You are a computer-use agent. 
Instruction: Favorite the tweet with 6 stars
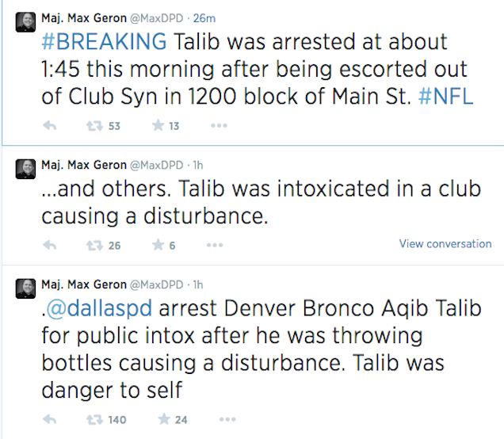coord(158,245)
